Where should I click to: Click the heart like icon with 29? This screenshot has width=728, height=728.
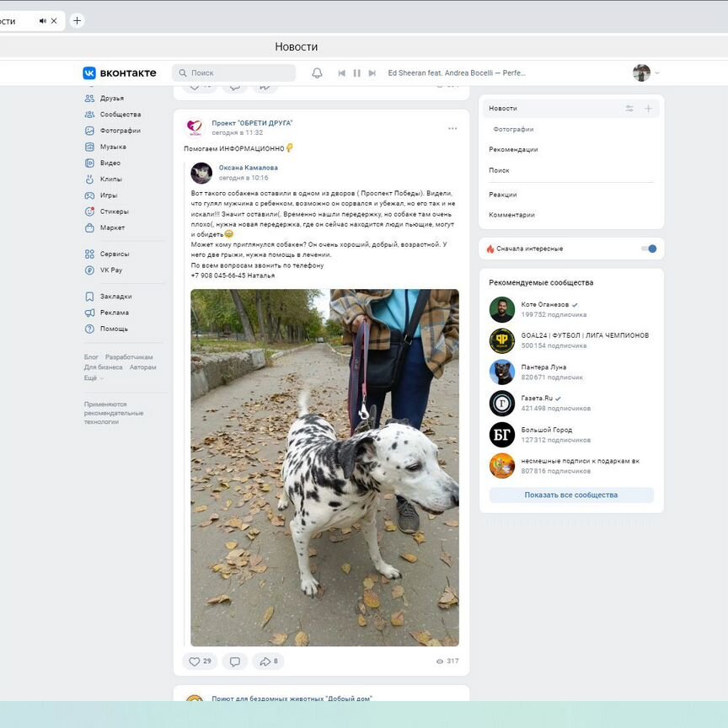tap(200, 661)
